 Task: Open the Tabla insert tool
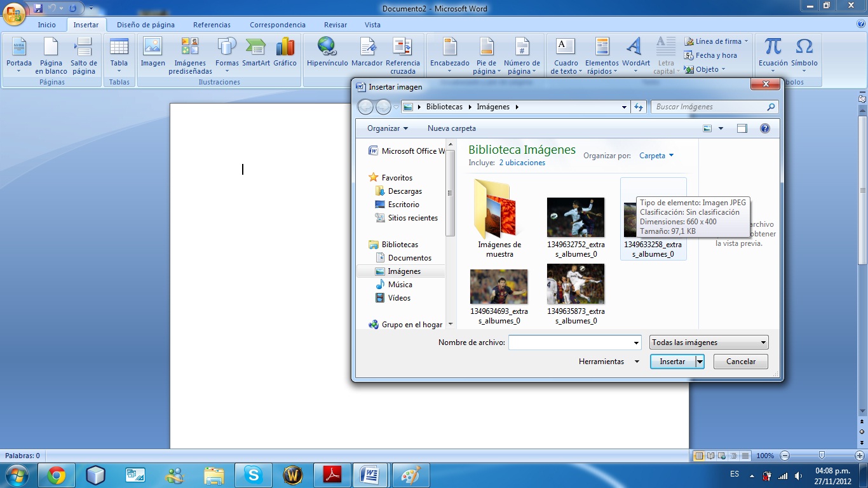[x=119, y=56]
